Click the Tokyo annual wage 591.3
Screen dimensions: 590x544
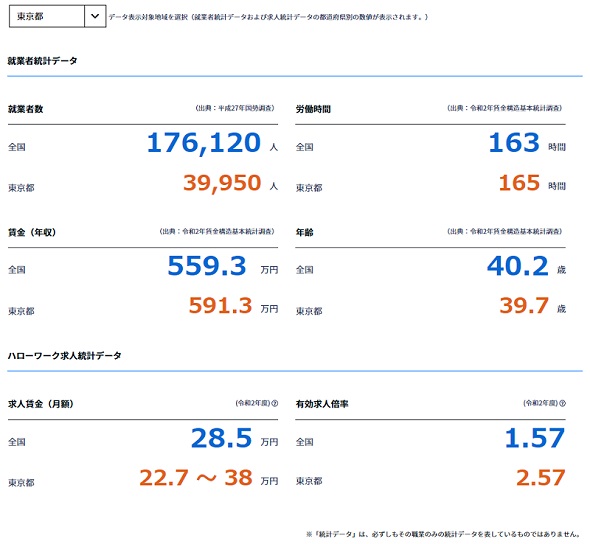point(220,305)
